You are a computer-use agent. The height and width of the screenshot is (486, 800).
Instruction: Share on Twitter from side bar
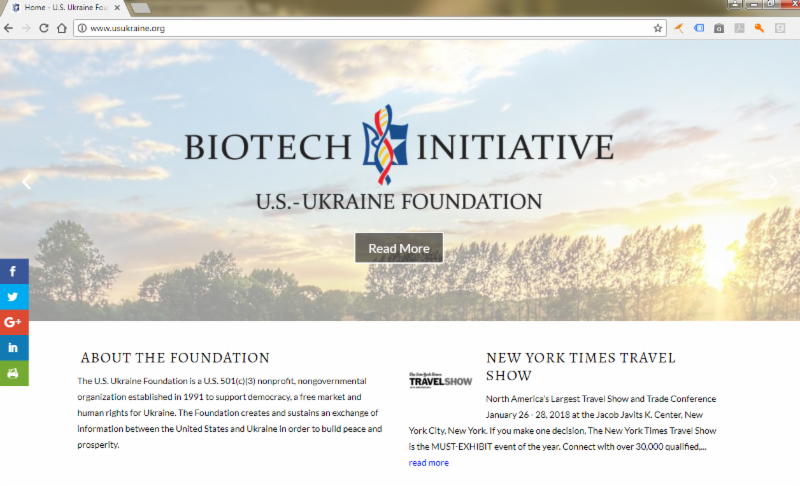pos(14,297)
